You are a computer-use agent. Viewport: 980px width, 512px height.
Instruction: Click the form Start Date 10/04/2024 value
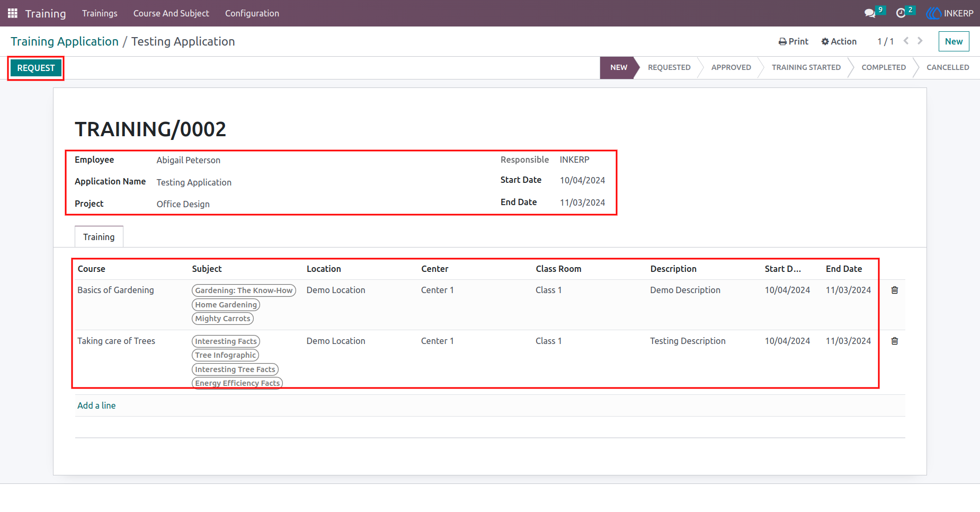[582, 180]
